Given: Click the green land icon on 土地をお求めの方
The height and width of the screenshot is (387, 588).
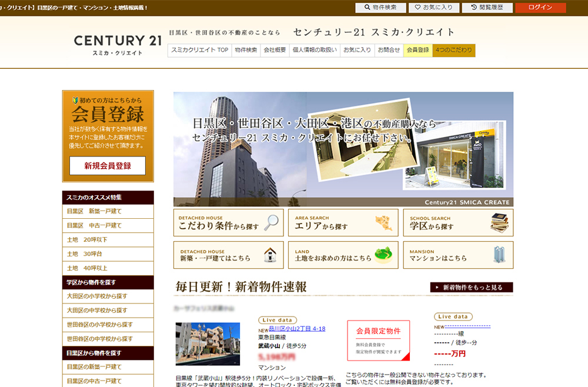Looking at the screenshot, I should click(383, 255).
